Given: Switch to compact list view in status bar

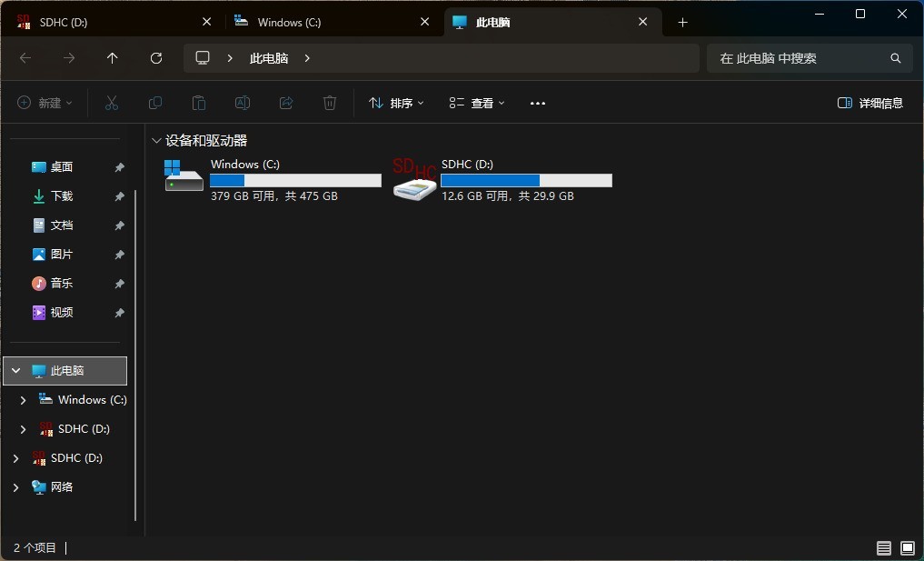Looking at the screenshot, I should [882, 548].
